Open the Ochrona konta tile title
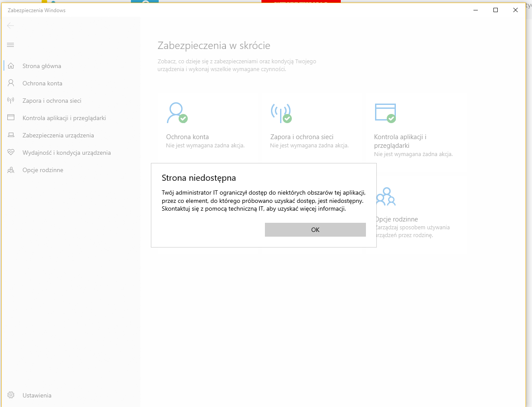This screenshot has height=407, width=532. tap(187, 137)
